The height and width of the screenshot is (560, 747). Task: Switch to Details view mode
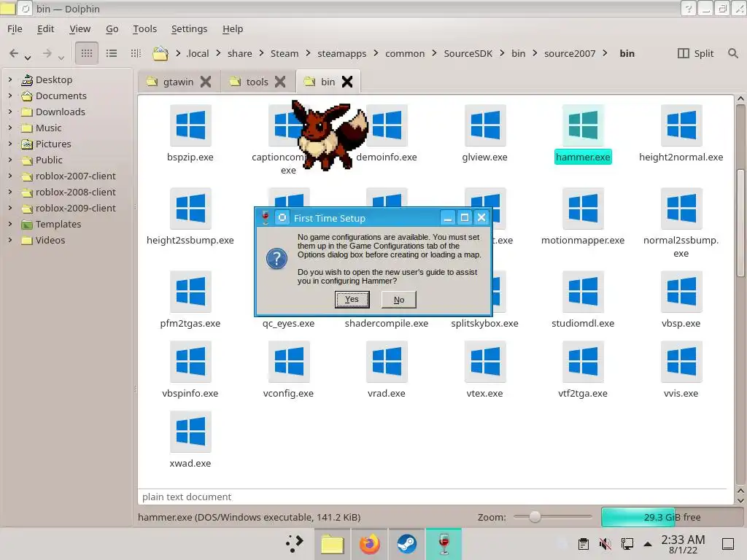136,52
